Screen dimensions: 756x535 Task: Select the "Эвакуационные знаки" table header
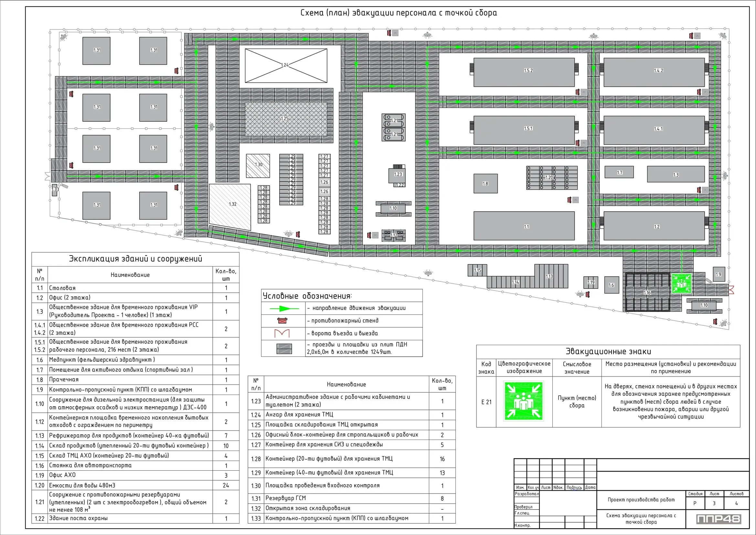(x=608, y=352)
